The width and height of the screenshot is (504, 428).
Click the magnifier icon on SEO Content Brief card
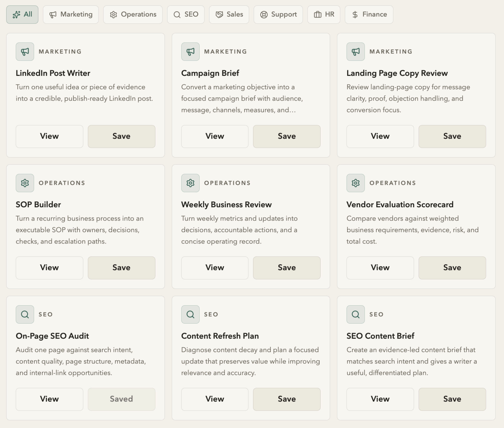[x=356, y=314]
